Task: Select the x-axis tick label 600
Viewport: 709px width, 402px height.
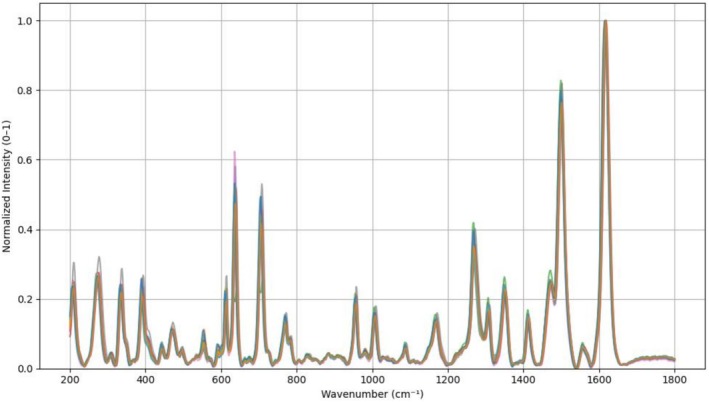Action: (x=222, y=379)
